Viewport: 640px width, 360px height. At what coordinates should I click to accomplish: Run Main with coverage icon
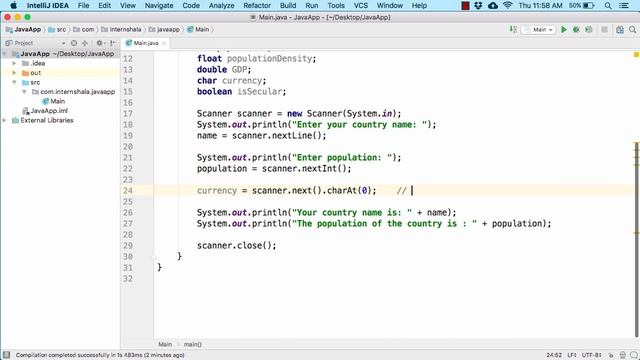point(589,29)
